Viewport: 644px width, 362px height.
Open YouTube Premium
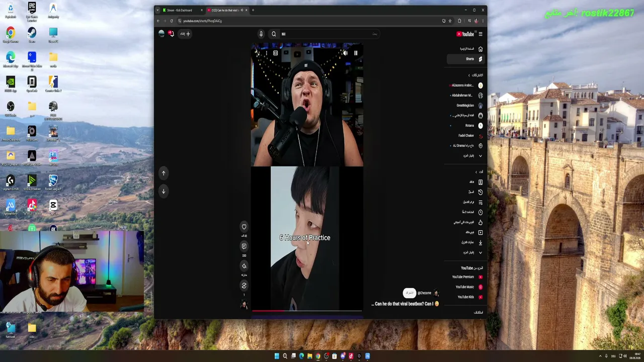tap(466, 277)
